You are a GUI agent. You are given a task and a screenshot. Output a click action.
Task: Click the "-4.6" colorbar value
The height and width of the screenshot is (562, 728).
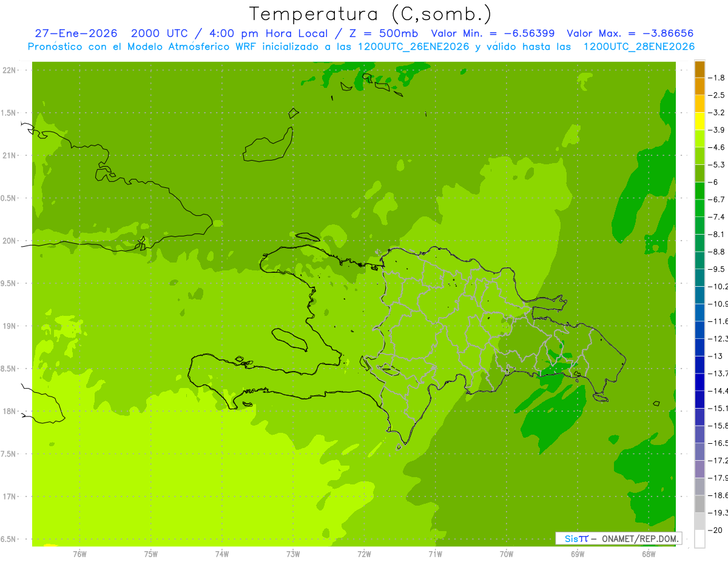click(x=717, y=147)
